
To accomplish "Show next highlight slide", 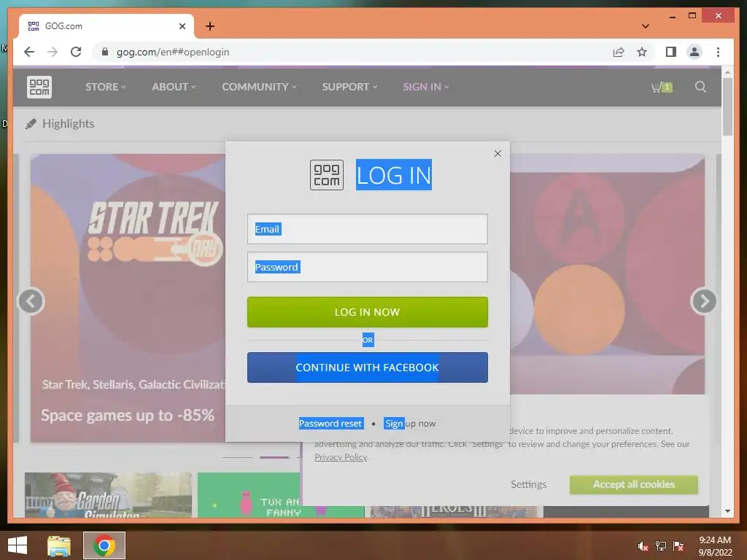I will click(x=704, y=301).
